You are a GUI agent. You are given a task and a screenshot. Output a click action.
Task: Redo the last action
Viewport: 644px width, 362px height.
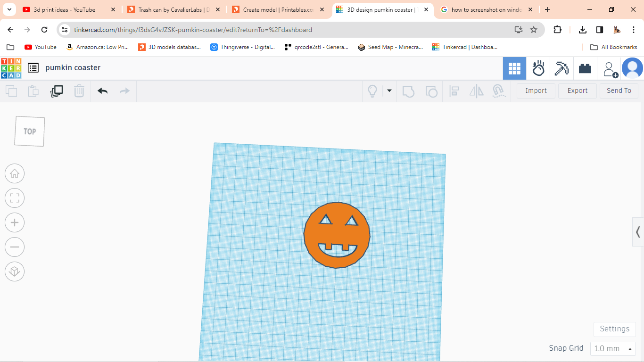click(124, 91)
